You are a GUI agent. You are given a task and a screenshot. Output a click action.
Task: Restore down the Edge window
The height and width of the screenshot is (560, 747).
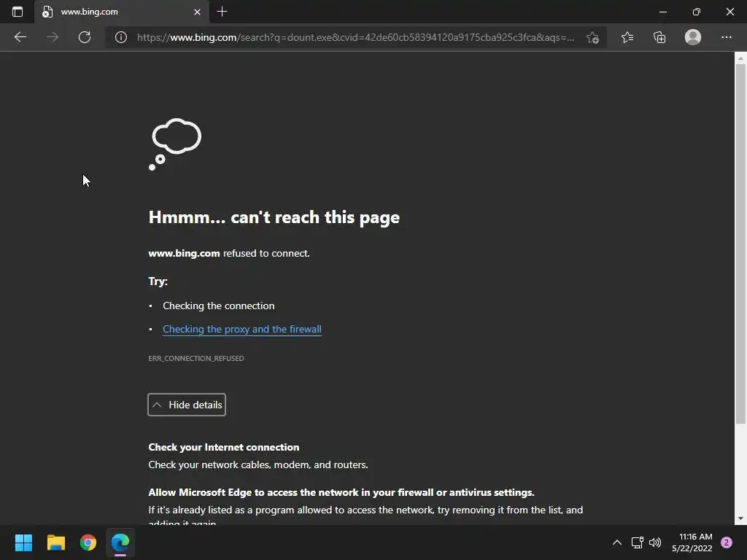(x=697, y=12)
